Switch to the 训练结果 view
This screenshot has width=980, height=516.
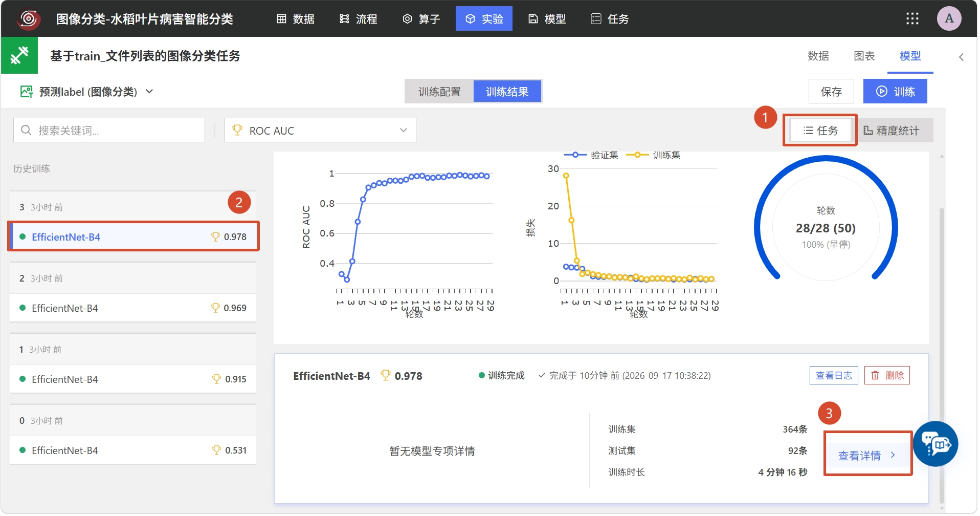(507, 92)
